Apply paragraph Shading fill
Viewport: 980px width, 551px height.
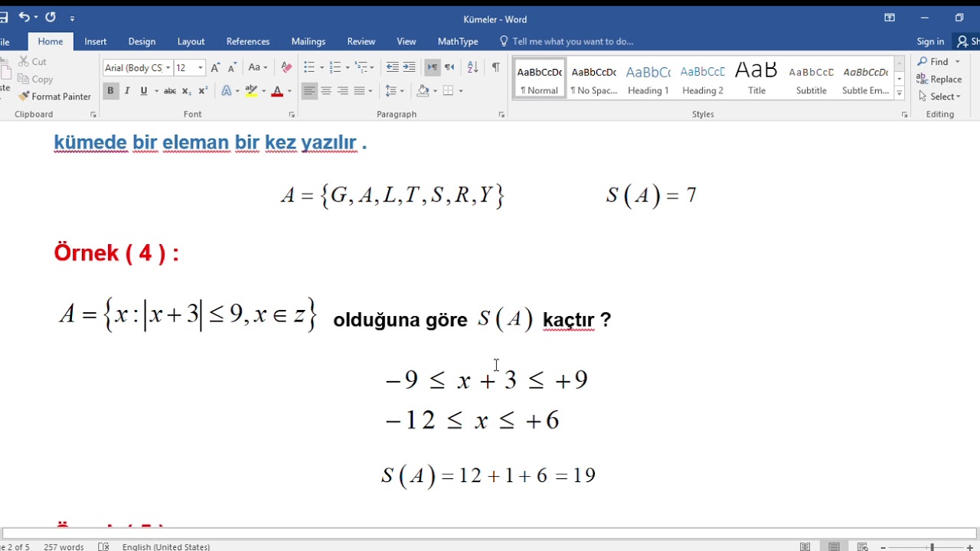click(423, 90)
